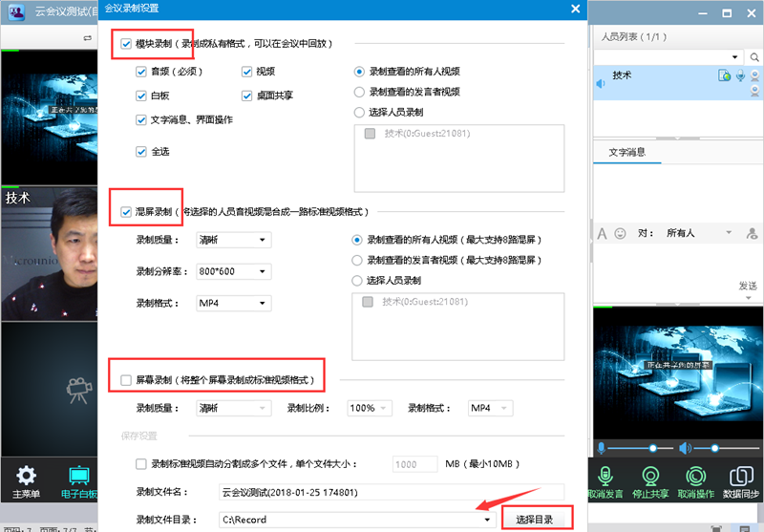
Task: Toggle 白板 checkbox
Action: (141, 96)
